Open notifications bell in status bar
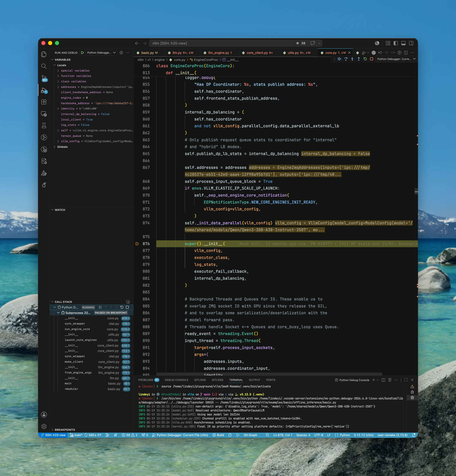Screen dimensions: 456x476 pyautogui.click(x=414, y=435)
